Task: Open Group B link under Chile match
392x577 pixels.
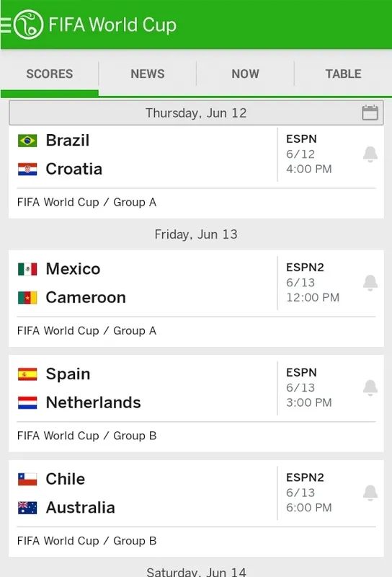Action: click(x=135, y=540)
